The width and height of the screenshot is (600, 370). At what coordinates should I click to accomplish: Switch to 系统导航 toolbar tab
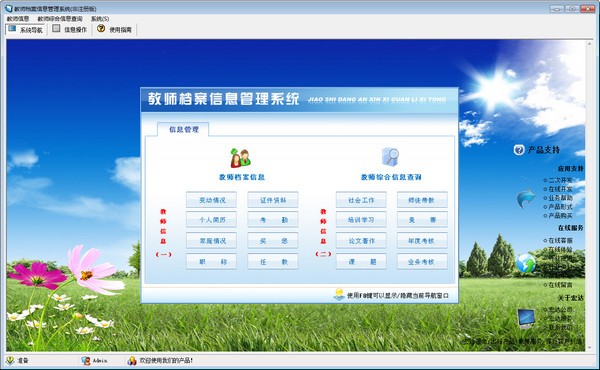point(26,29)
